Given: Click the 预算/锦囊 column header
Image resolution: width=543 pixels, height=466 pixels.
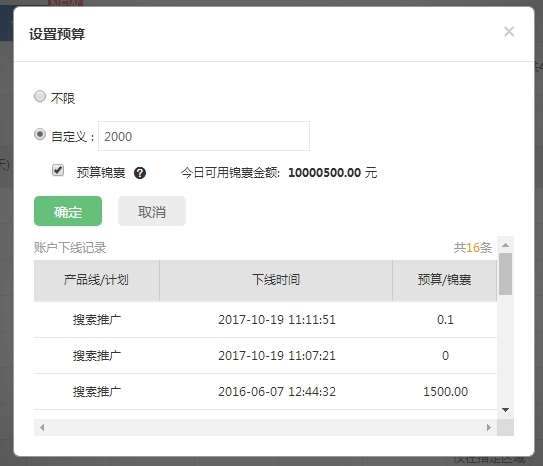Looking at the screenshot, I should (445, 280).
